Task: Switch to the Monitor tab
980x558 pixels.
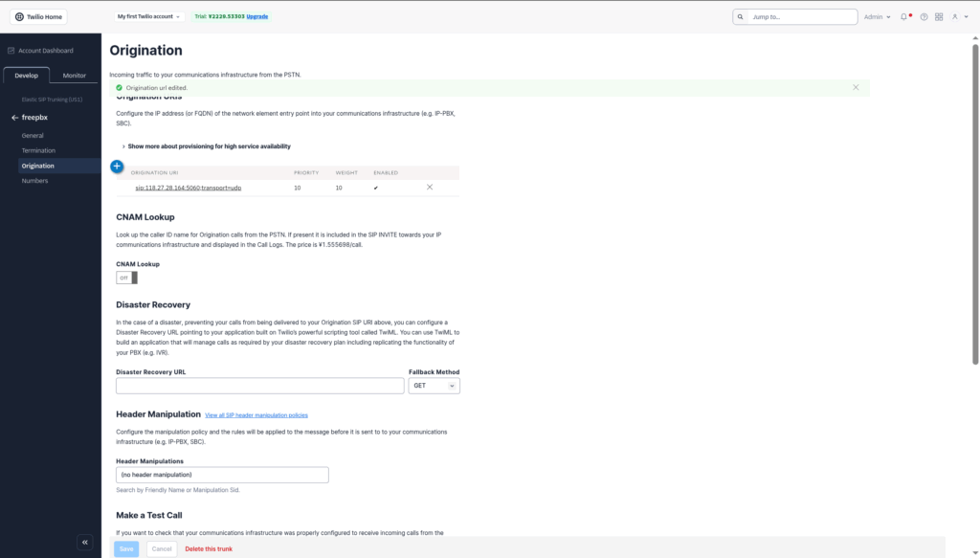Action: click(74, 76)
